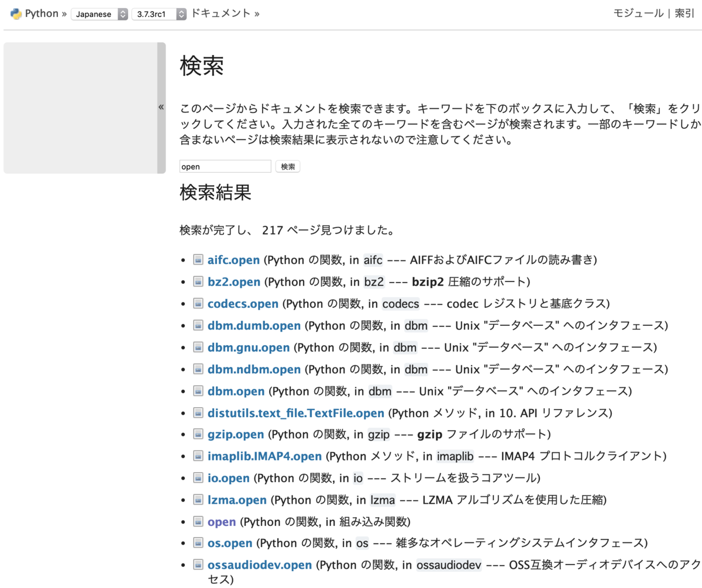The height and width of the screenshot is (588, 702).
Task: Open the dbm.dumb.open search result
Action: 254,325
